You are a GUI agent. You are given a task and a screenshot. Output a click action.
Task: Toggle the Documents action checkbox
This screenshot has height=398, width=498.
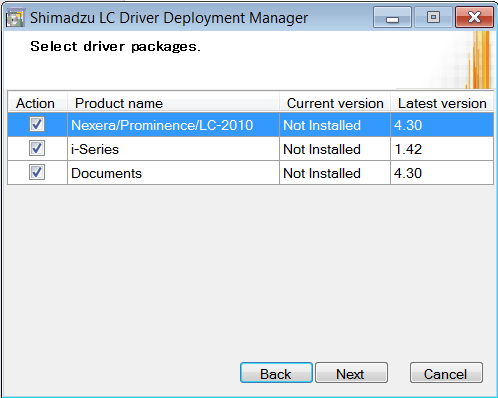37,172
